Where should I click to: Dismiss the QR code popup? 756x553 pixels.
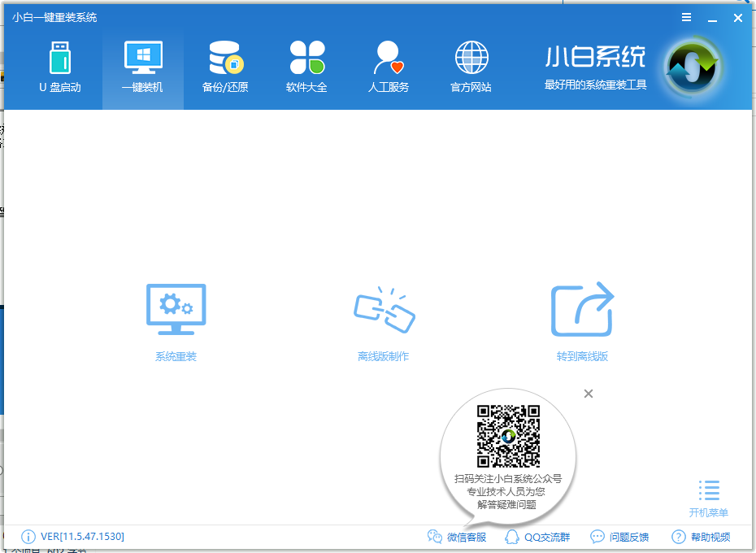tap(588, 394)
